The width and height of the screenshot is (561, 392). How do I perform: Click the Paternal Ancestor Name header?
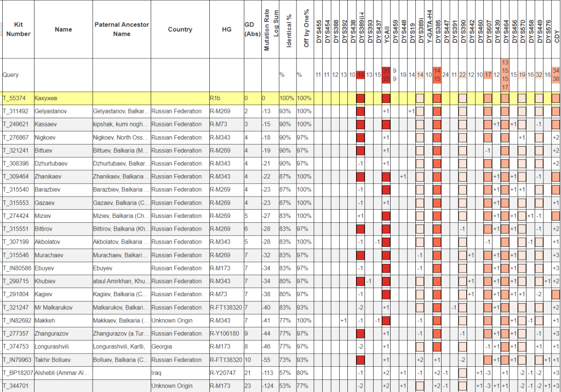click(x=121, y=30)
